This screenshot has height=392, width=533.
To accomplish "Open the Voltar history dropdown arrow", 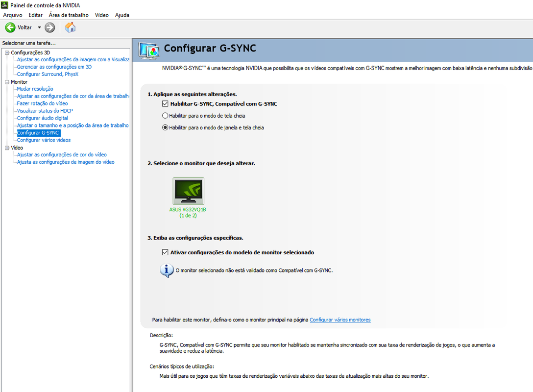I will pyautogui.click(x=39, y=27).
